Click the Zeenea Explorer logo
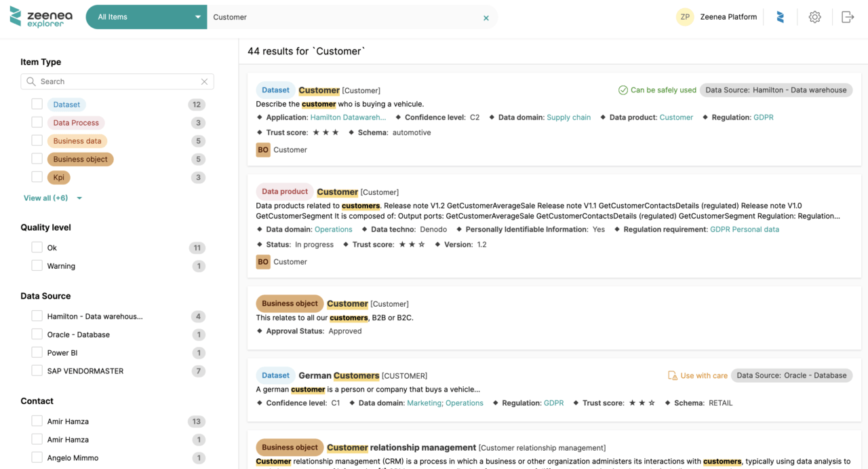The width and height of the screenshot is (868, 469). point(41,16)
